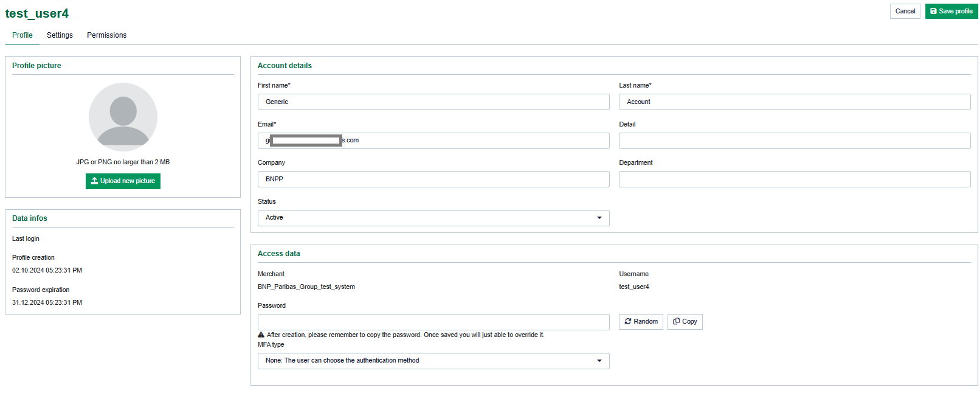Click the Cancel button
Viewport: 980px width, 393px height.
pos(905,11)
